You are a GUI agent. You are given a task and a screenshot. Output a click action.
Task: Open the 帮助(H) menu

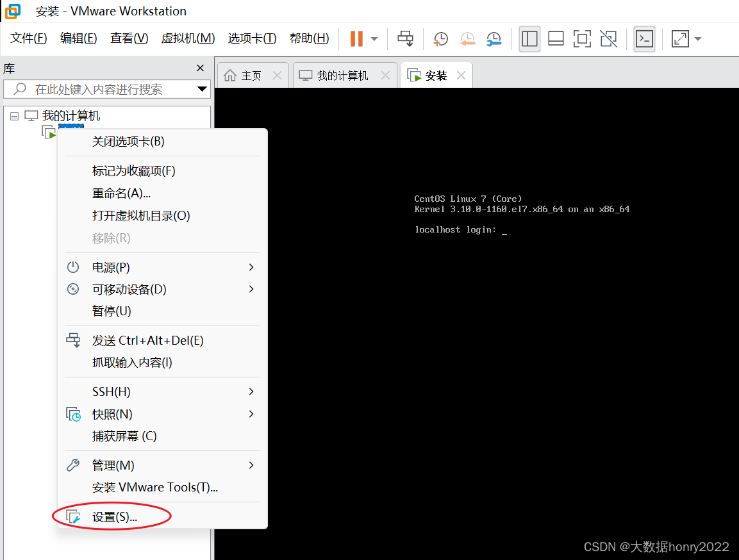coord(309,38)
